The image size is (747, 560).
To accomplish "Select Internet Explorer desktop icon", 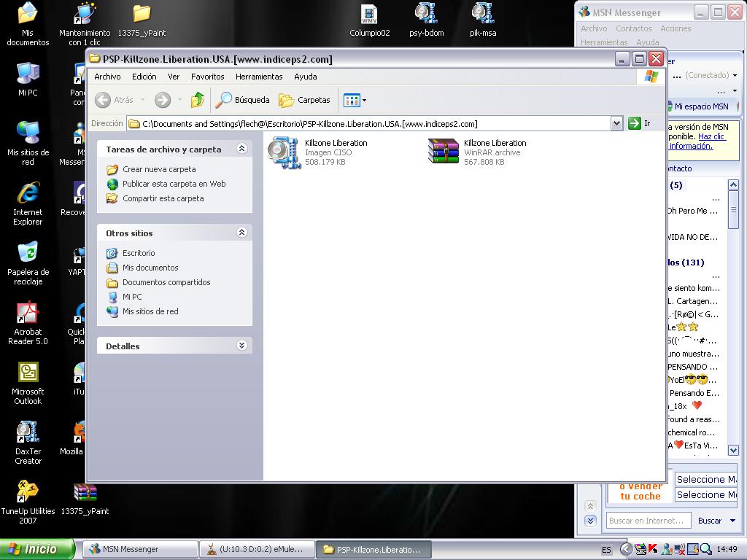I will (28, 203).
